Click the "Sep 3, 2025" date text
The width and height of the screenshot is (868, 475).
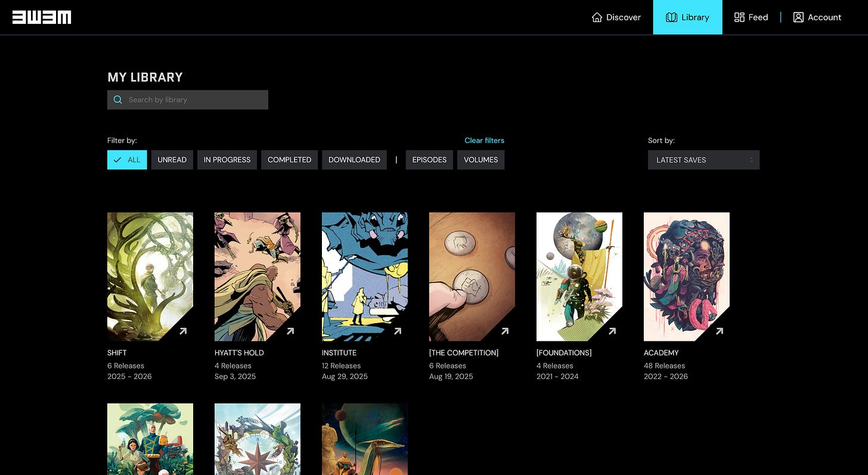(235, 377)
